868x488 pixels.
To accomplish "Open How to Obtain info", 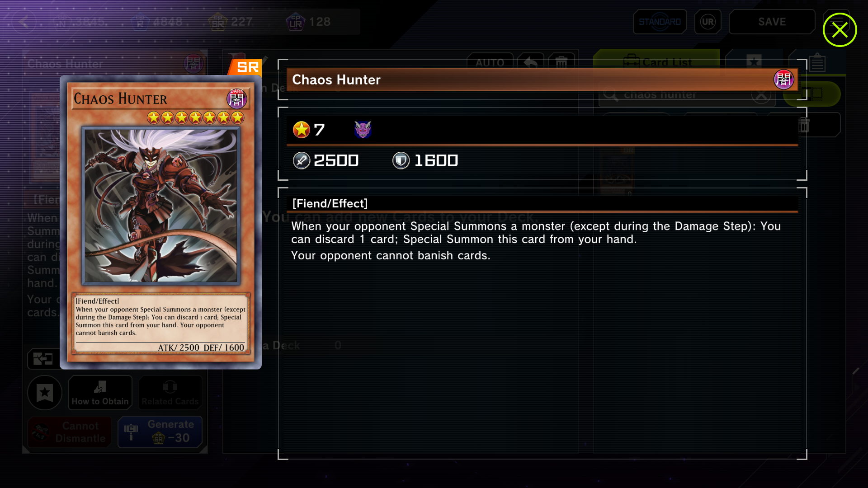I will pos(100,393).
